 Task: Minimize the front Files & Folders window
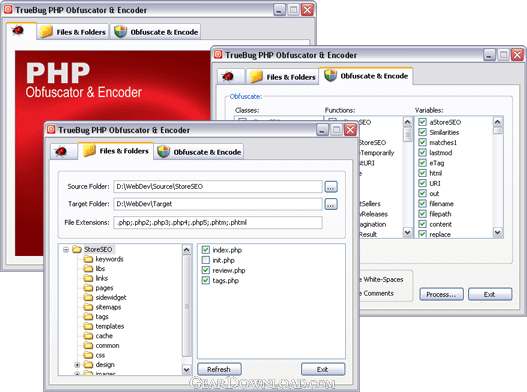click(x=322, y=130)
